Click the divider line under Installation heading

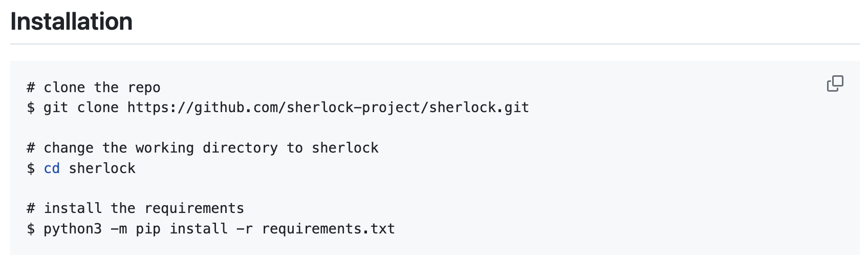coord(435,44)
